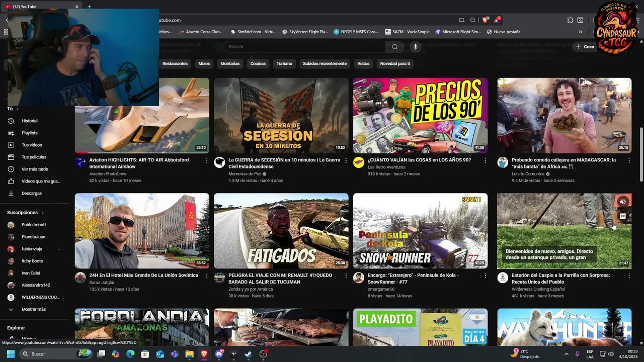This screenshot has height=362, width=644.
Task: Open File Explorer from the taskbar
Action: pos(189,354)
